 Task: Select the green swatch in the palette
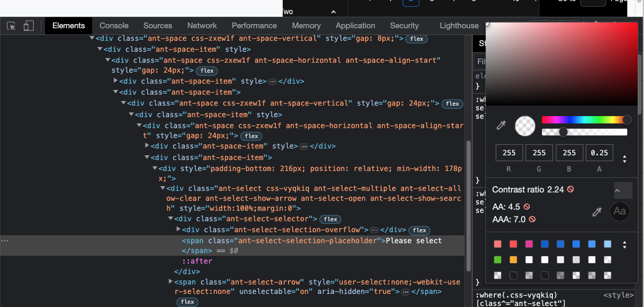click(x=497, y=259)
